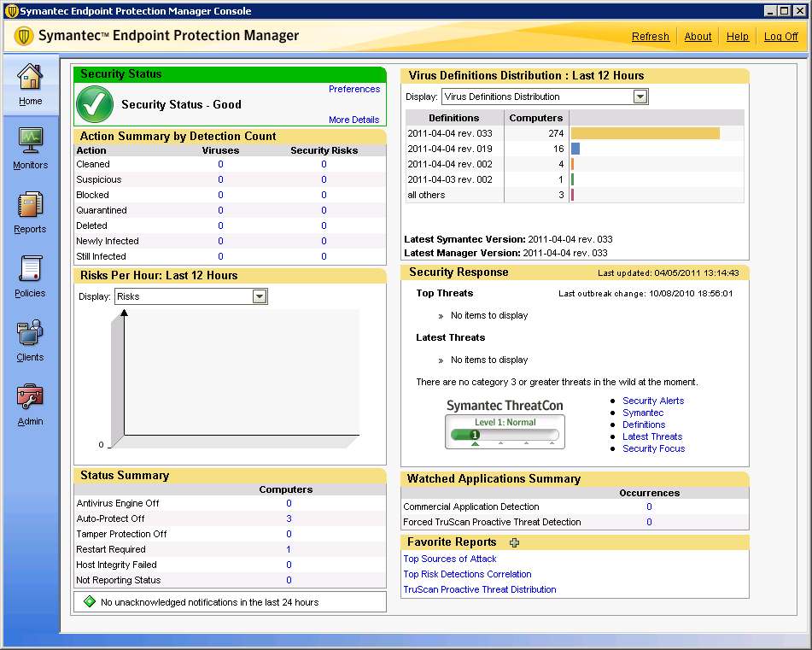Click the Auto-Protect Off computer count
Viewport: 812px width, 650px height.
click(x=289, y=518)
